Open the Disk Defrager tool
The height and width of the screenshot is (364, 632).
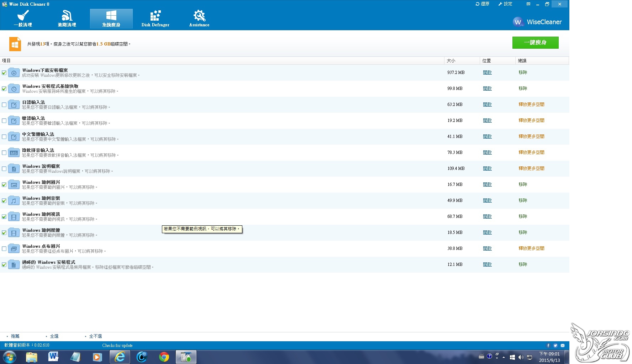(155, 18)
